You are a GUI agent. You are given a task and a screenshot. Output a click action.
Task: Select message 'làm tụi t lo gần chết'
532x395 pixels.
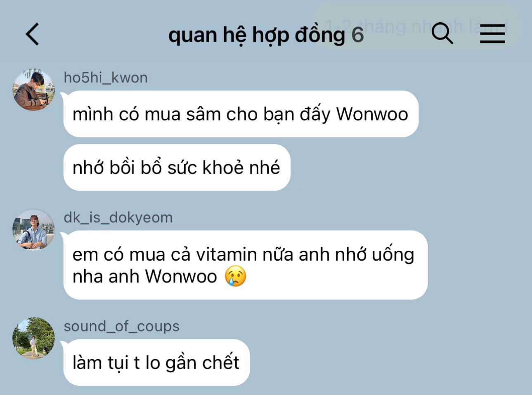click(156, 362)
